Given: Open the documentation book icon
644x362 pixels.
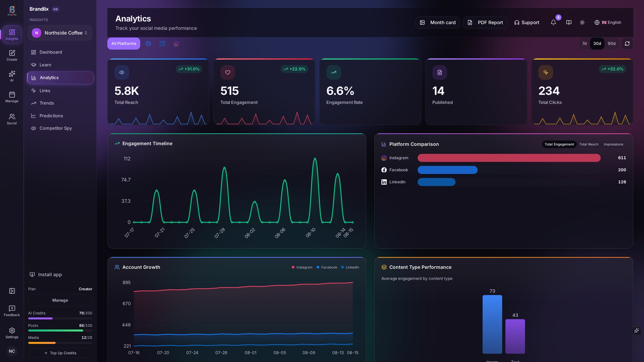Looking at the screenshot, I should pos(569,22).
